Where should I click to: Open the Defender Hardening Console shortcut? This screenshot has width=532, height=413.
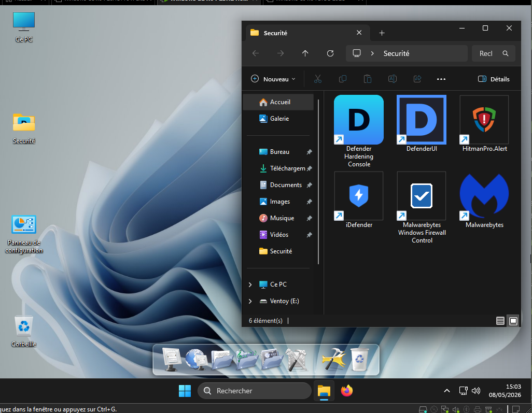tap(359, 131)
